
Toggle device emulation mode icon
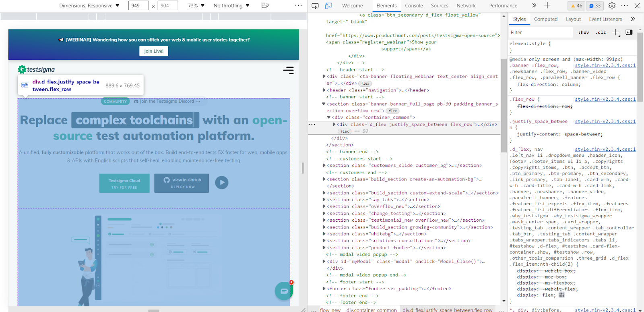[x=328, y=6]
